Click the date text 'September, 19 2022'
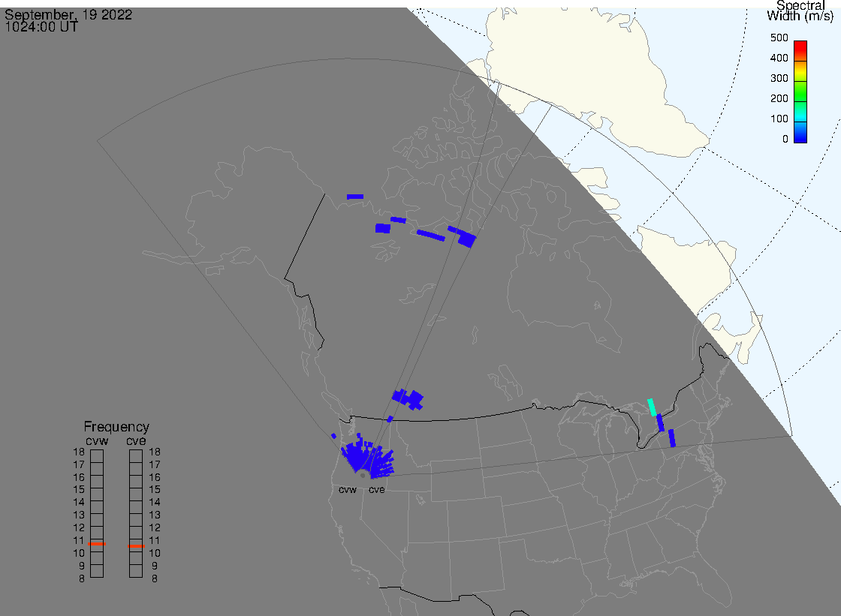Image resolution: width=841 pixels, height=616 pixels. click(68, 14)
